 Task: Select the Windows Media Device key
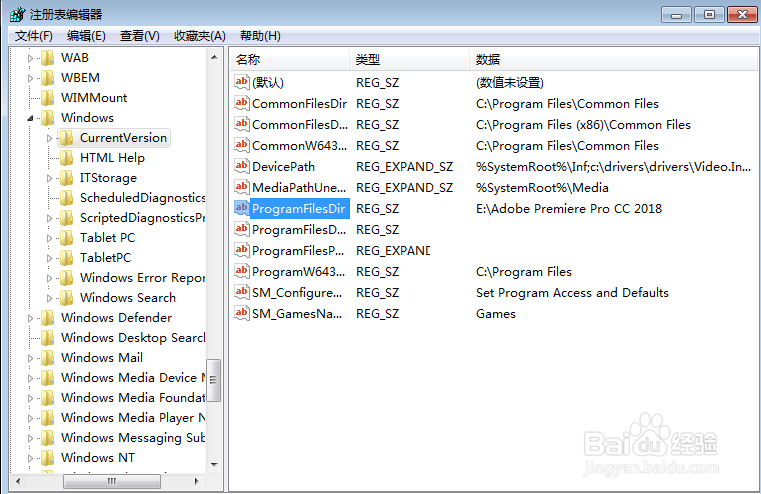click(x=133, y=378)
